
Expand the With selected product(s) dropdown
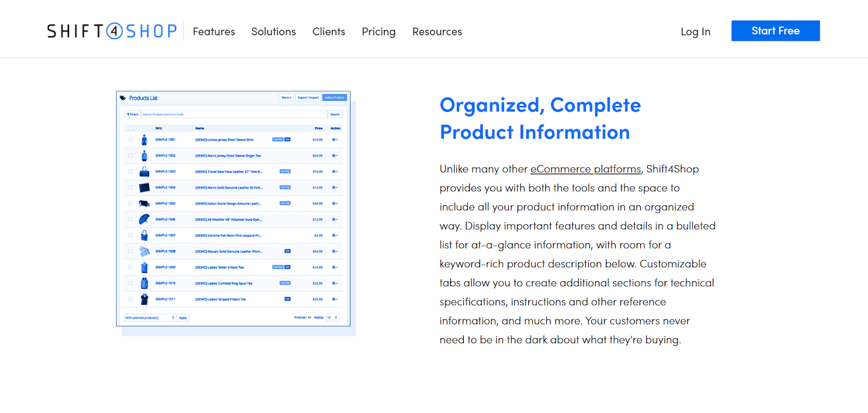point(150,318)
